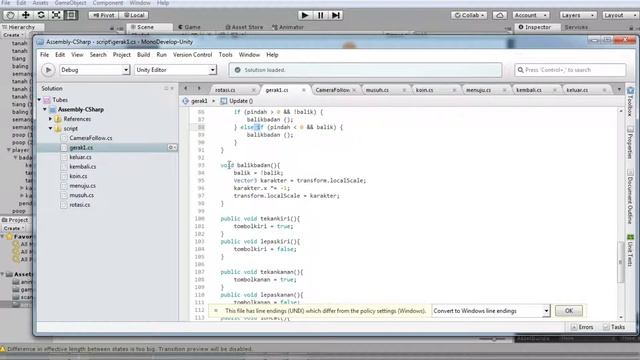Open keluar.cs in solution tree
The height and width of the screenshot is (360, 640).
80,157
